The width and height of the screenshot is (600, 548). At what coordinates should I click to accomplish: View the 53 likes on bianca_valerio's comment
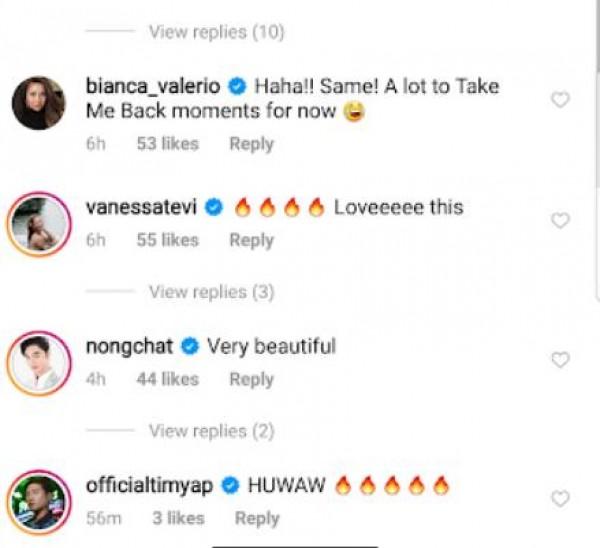167,145
